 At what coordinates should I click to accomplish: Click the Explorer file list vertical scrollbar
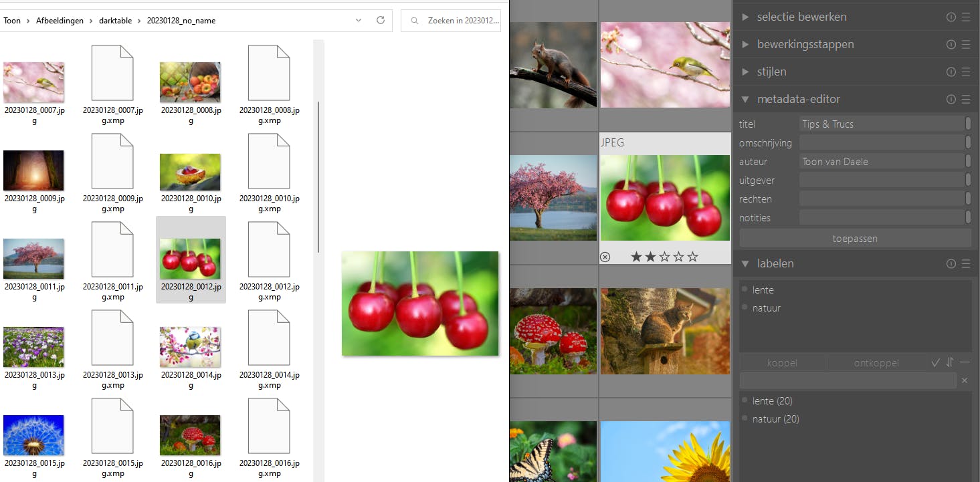click(318, 176)
